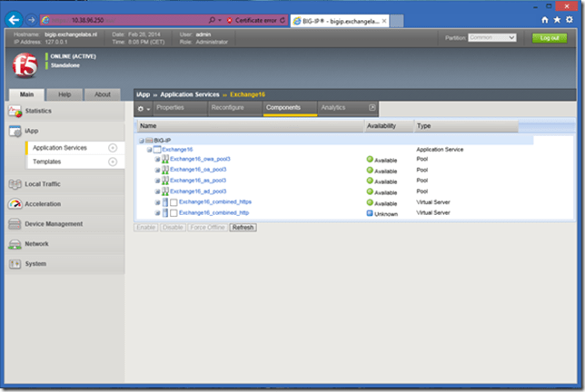
Task: Click the Local Traffic icon in sidebar
Action: click(x=15, y=184)
